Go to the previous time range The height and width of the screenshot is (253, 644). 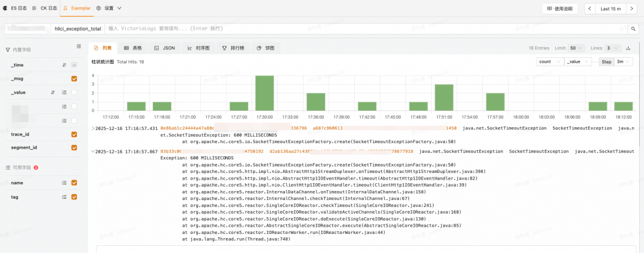coord(590,8)
